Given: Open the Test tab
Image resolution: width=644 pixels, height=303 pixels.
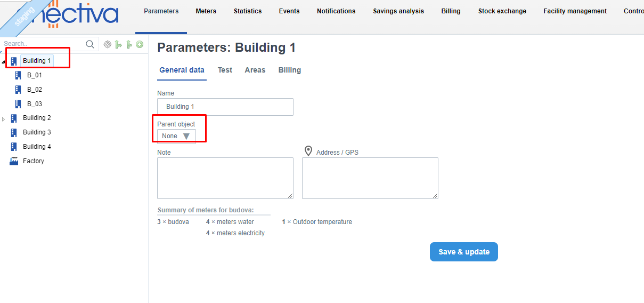Looking at the screenshot, I should point(225,70).
